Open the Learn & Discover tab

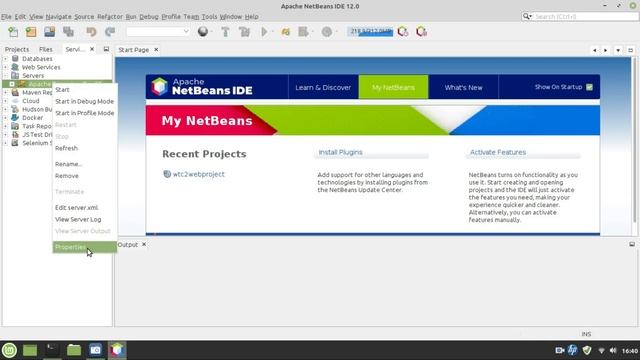click(323, 87)
